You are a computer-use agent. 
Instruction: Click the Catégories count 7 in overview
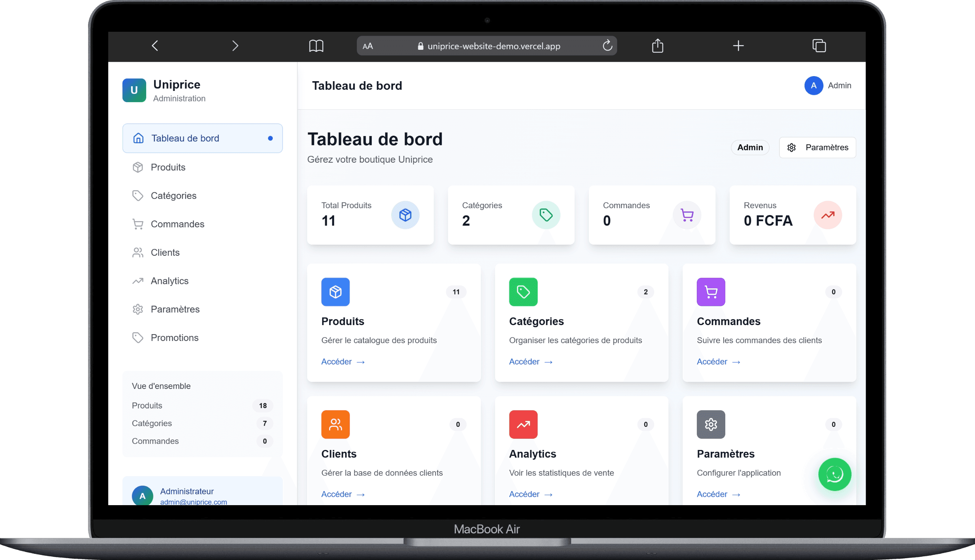[x=264, y=424]
